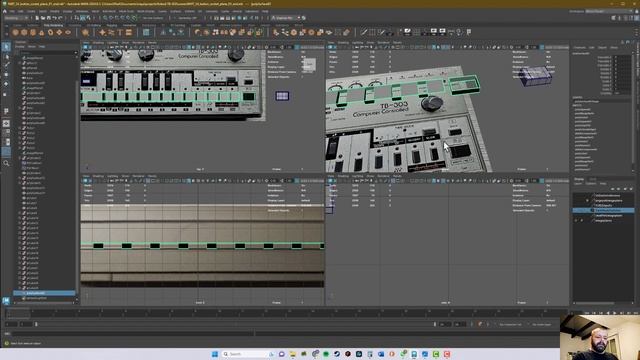Click the Type (T) text tool shelf icon
640x360 pixels.
120,32
